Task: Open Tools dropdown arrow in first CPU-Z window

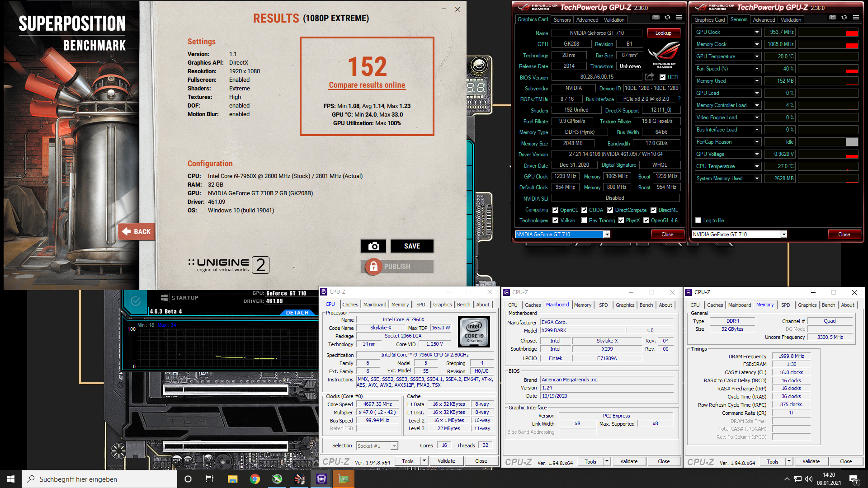Action: pos(424,461)
